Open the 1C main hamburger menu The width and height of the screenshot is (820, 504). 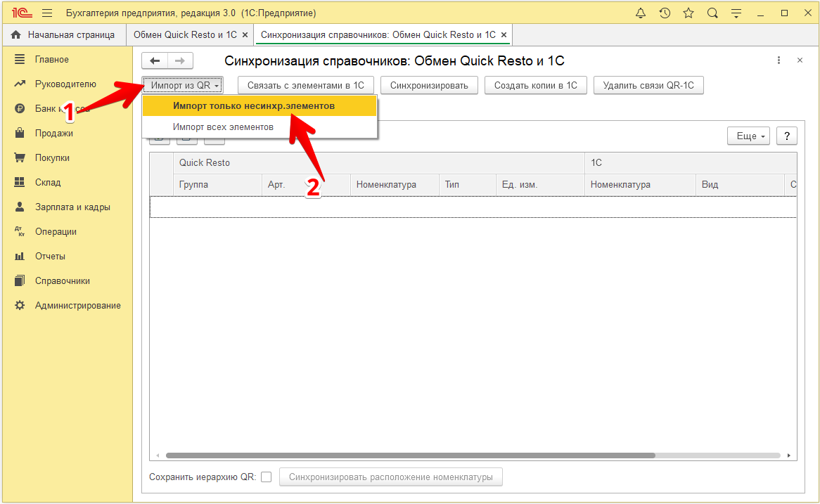coord(47,13)
